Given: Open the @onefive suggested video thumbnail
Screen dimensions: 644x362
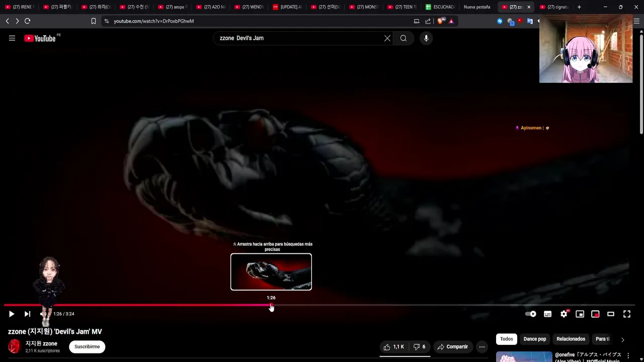Looking at the screenshot, I should click(524, 356).
